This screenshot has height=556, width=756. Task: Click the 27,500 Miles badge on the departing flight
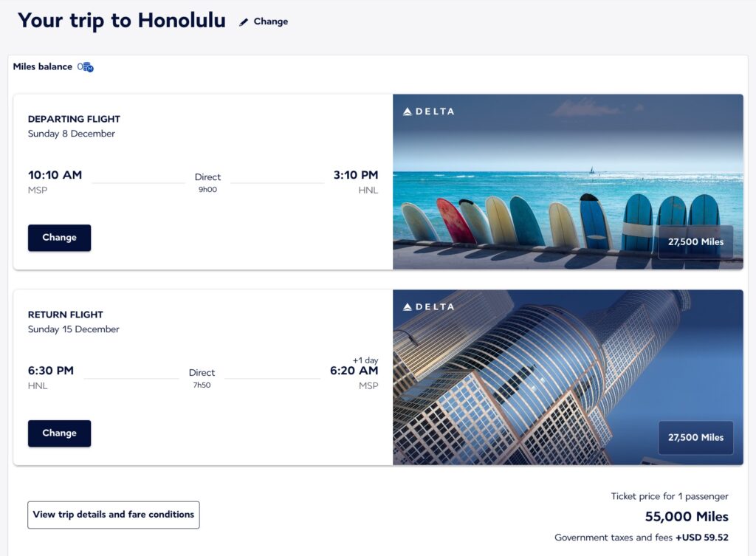click(695, 241)
